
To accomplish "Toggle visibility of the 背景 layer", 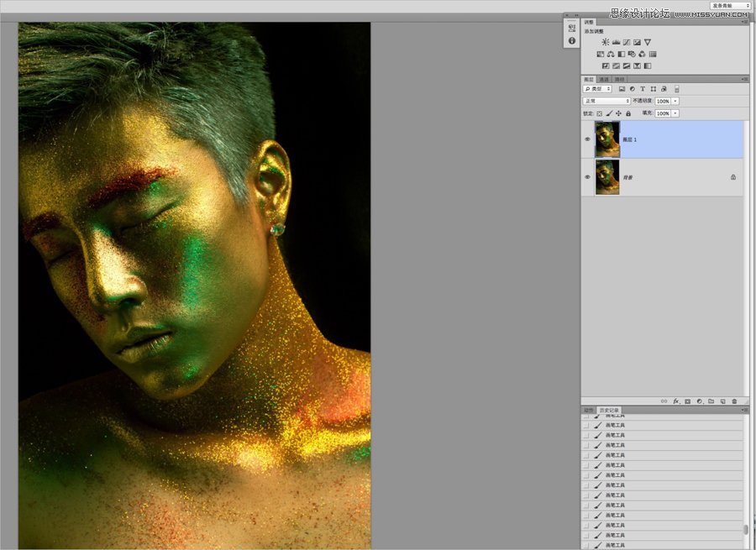I will tap(587, 177).
